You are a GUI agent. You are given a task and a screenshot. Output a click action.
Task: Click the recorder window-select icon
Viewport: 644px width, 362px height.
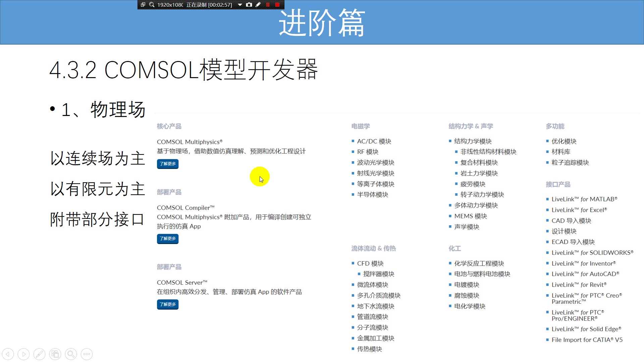(143, 5)
